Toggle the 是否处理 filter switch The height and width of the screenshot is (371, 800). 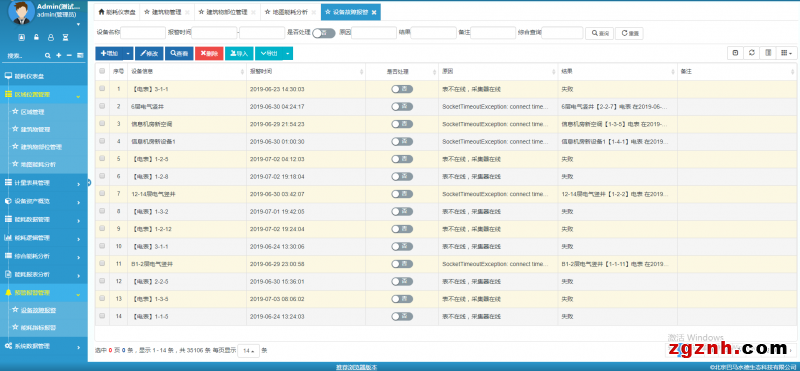pyautogui.click(x=324, y=33)
